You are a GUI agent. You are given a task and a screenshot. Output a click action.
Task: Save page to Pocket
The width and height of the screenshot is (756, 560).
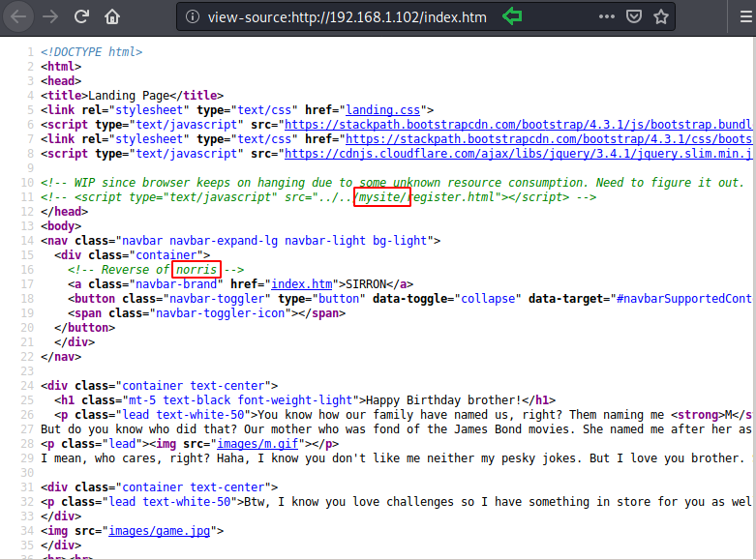click(633, 16)
